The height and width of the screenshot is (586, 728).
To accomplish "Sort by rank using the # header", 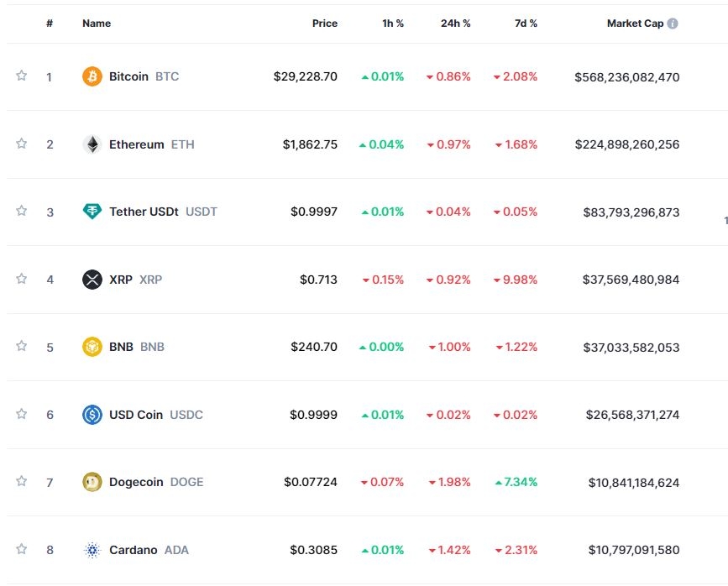I will tap(50, 24).
